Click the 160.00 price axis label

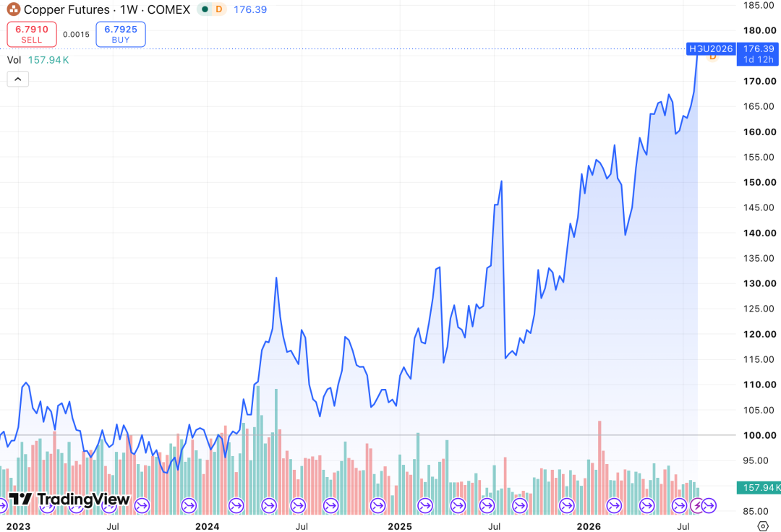(759, 132)
